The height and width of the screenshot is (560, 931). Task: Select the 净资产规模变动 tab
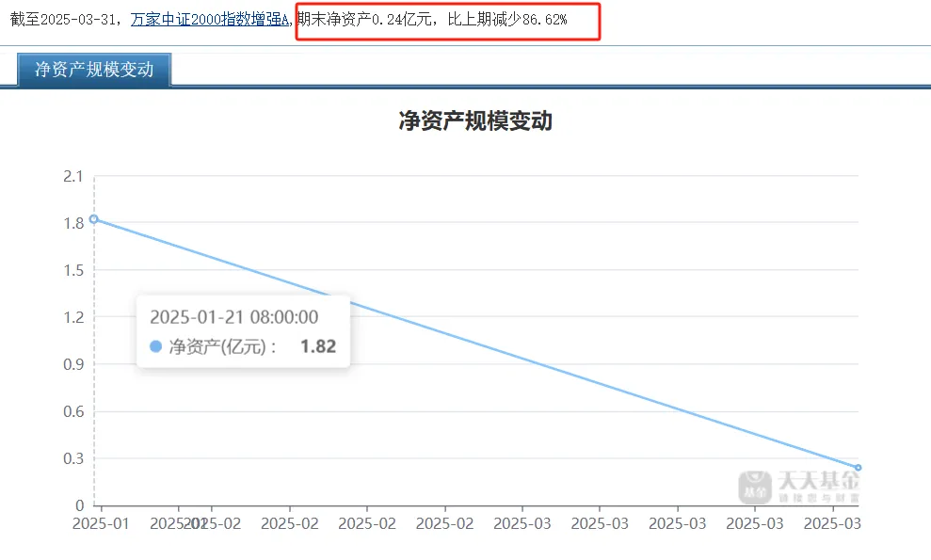point(94,70)
